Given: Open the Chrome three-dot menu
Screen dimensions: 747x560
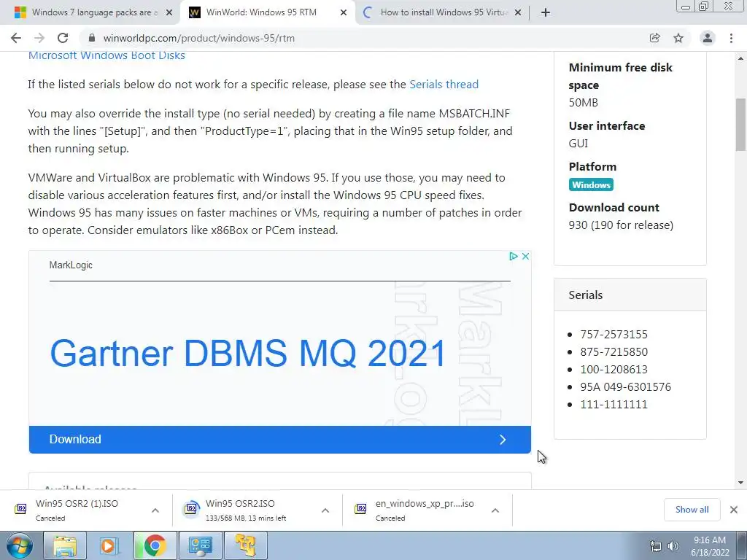Looking at the screenshot, I should (x=731, y=38).
